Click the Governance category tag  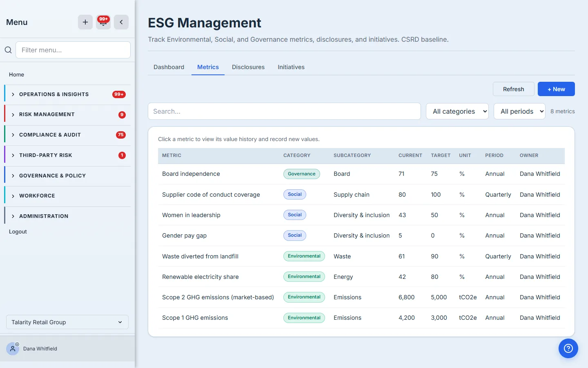pyautogui.click(x=302, y=174)
